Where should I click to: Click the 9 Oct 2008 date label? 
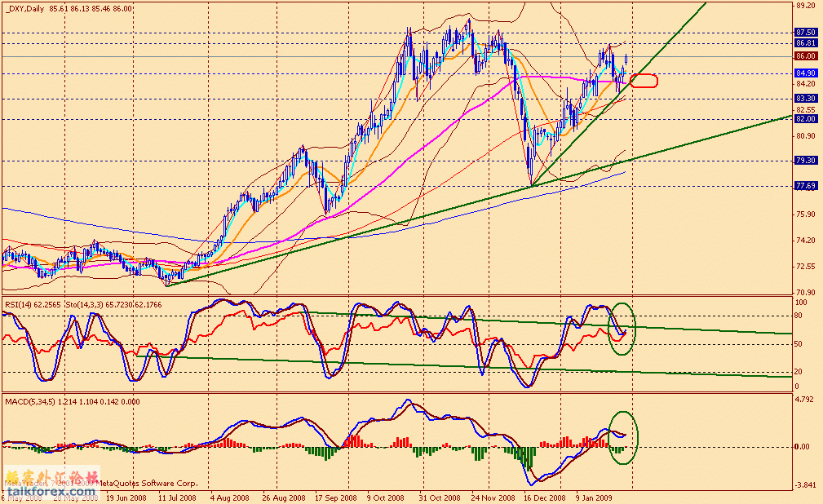[386, 497]
